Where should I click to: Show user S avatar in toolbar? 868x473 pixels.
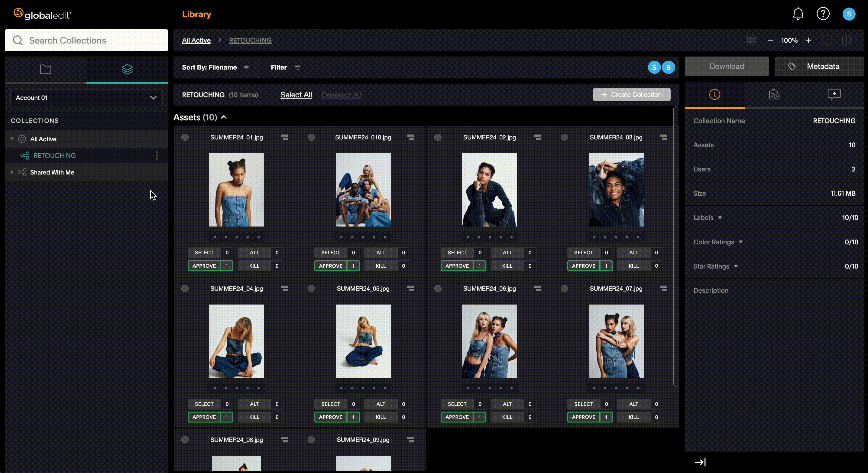[x=654, y=67]
